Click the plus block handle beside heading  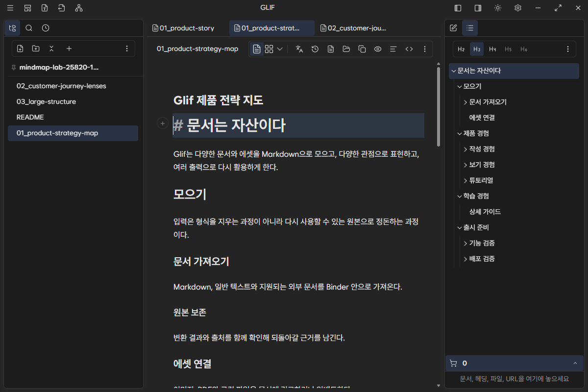coord(162,124)
